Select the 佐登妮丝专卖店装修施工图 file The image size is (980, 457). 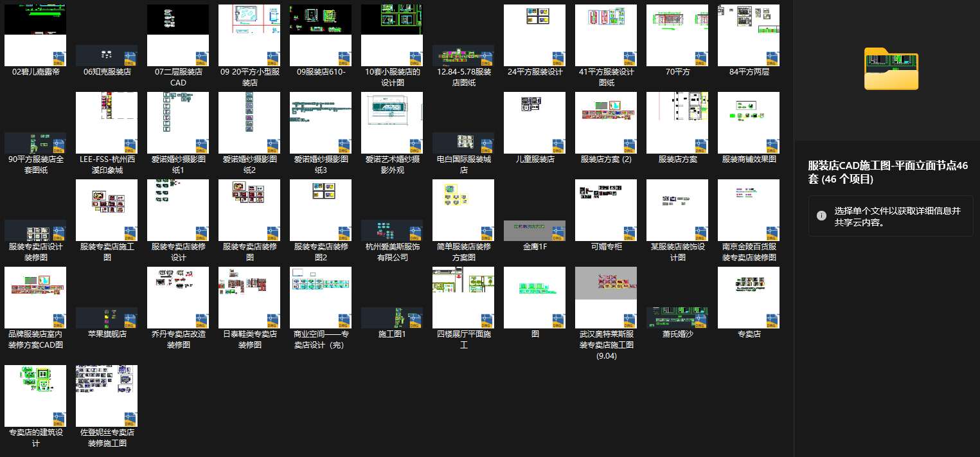[x=107, y=396]
